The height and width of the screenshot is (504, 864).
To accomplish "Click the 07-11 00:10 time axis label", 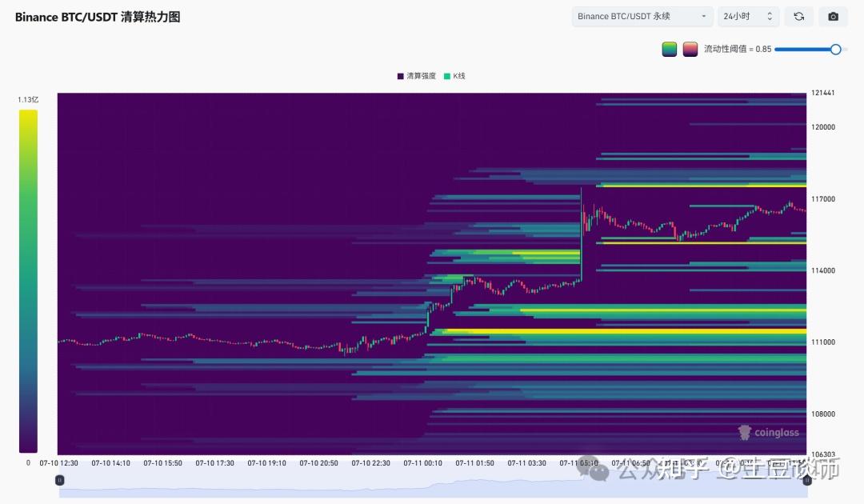I will [422, 463].
